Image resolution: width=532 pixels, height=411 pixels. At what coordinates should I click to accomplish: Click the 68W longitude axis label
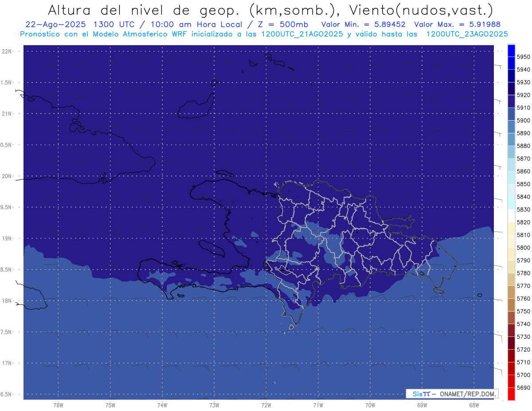pyautogui.click(x=473, y=405)
